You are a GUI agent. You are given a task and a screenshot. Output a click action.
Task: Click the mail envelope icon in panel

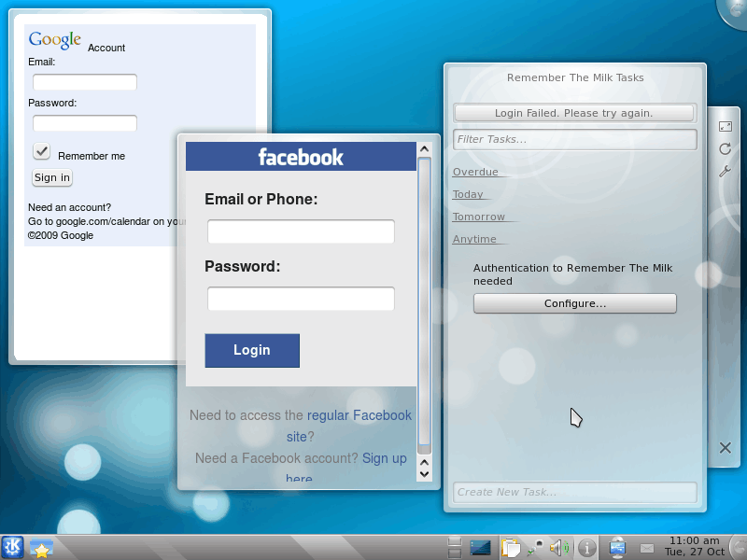646,549
